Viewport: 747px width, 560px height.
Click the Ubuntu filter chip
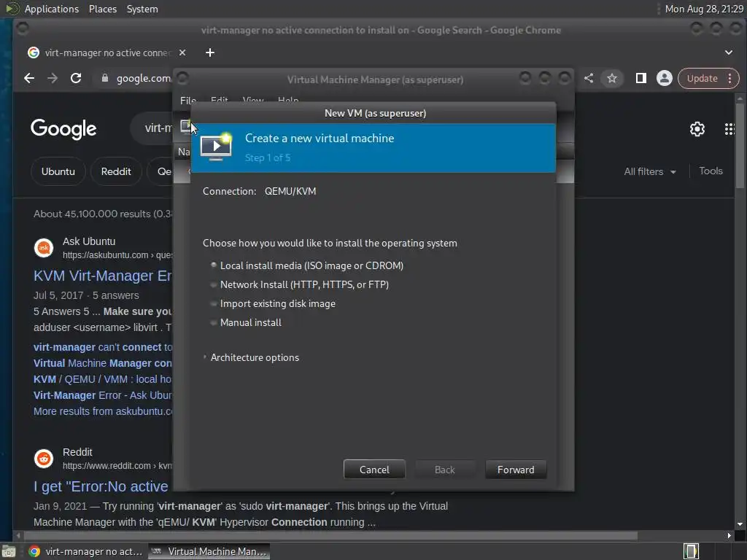click(x=58, y=171)
